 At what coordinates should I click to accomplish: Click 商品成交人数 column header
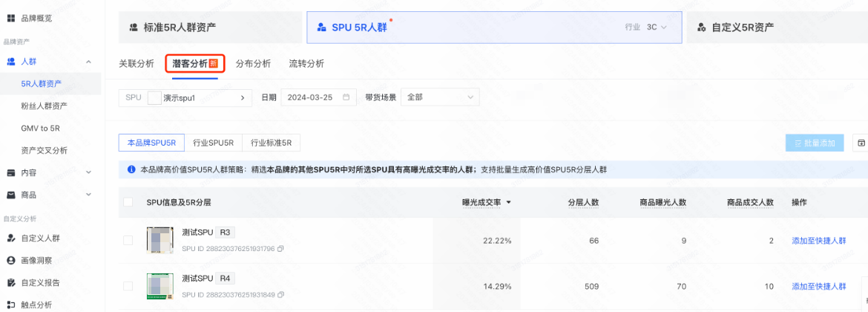750,202
